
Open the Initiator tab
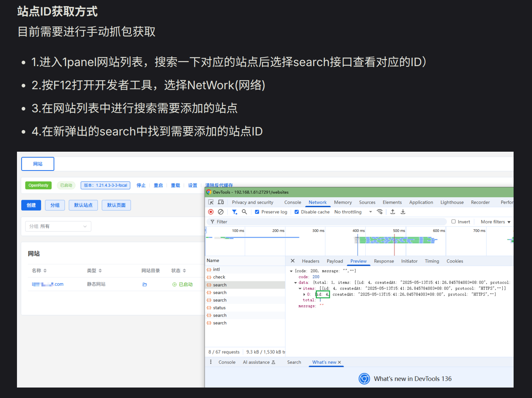pos(409,261)
